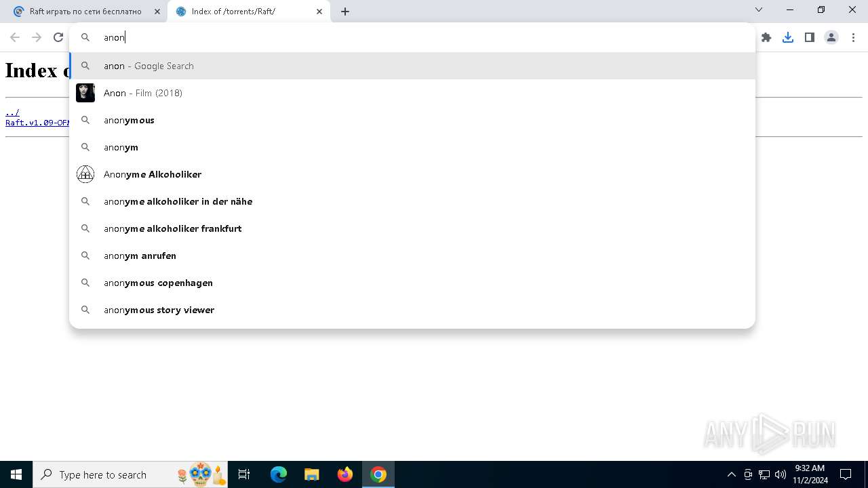
Task: Select 'Anonyme Alkoholiker' entity suggestion
Action: 412,174
